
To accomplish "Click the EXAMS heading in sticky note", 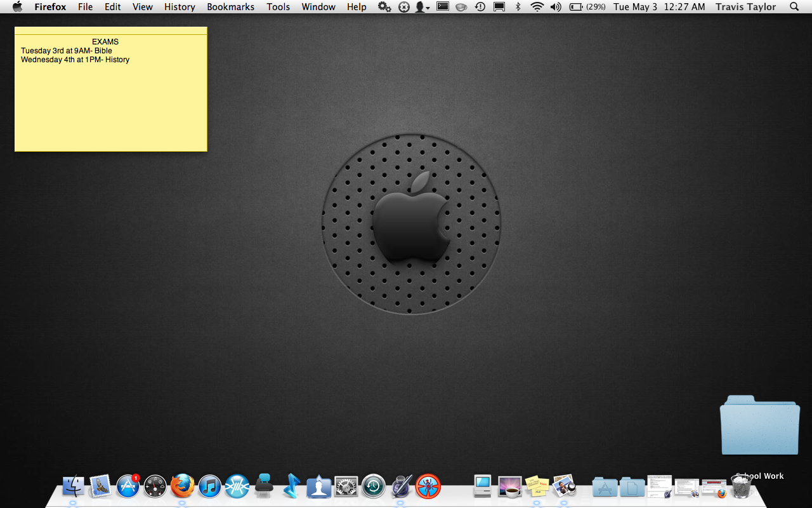I will [105, 42].
